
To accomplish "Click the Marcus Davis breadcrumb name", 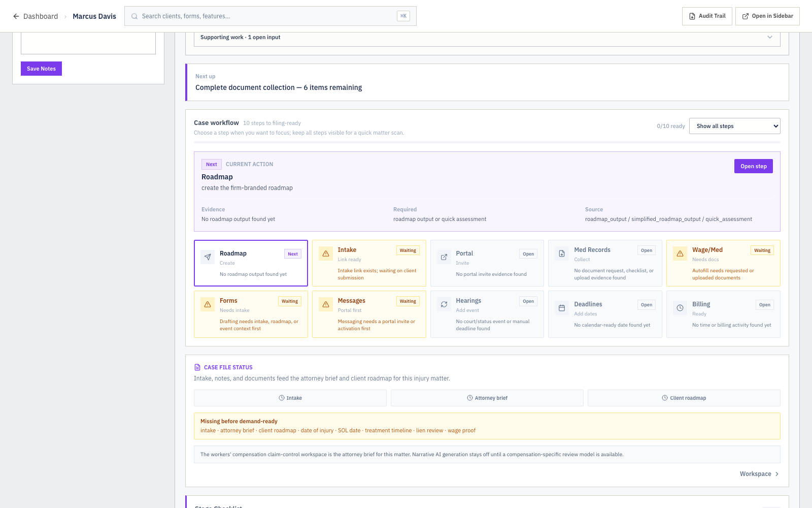I will 94,16.
